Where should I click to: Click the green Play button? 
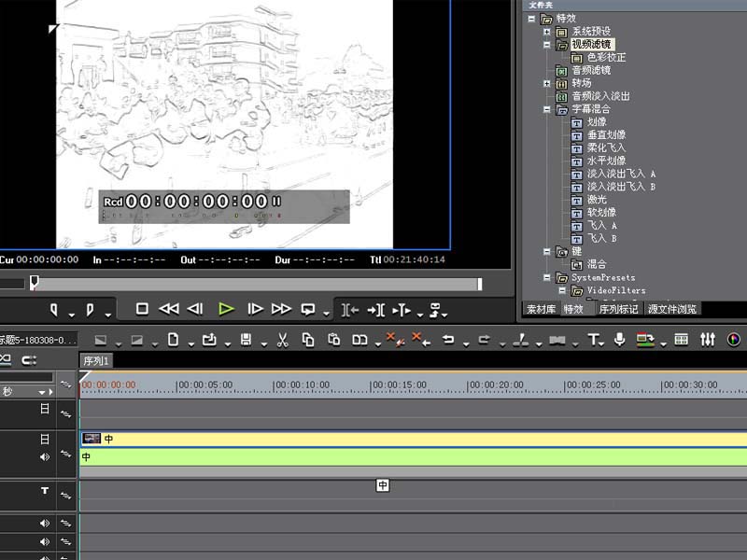coord(225,309)
